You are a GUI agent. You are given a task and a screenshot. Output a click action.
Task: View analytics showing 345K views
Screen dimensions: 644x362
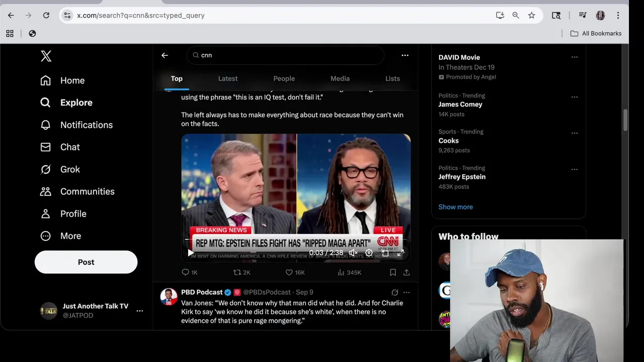[x=349, y=273]
